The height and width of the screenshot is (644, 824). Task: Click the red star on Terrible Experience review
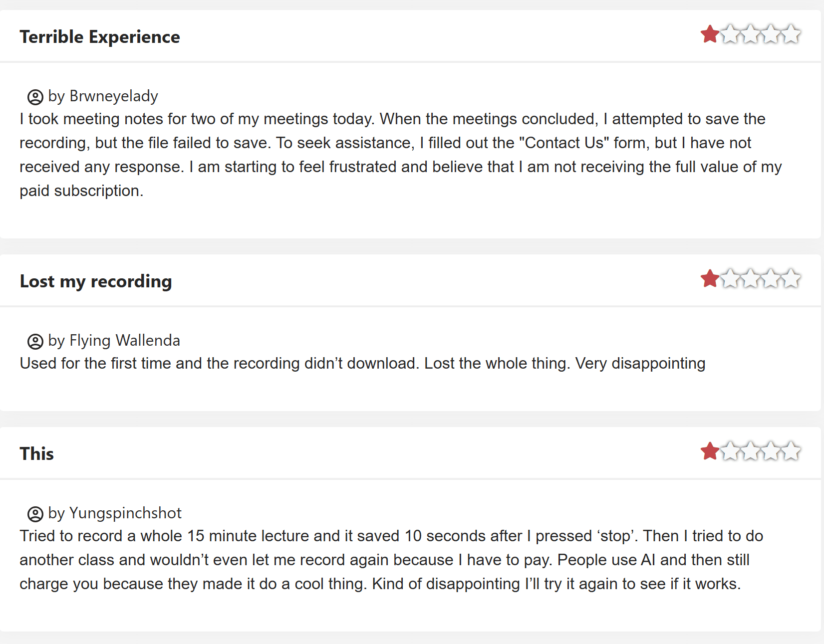tap(710, 34)
